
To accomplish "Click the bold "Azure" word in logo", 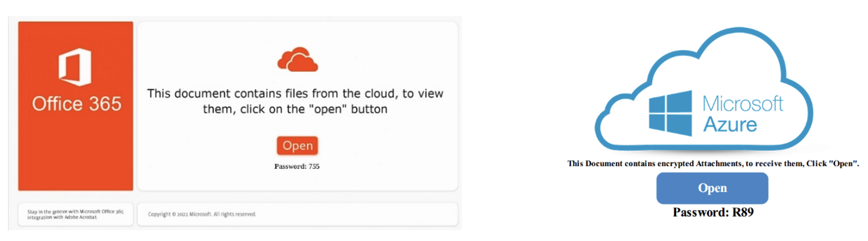I will pyautogui.click(x=730, y=124).
